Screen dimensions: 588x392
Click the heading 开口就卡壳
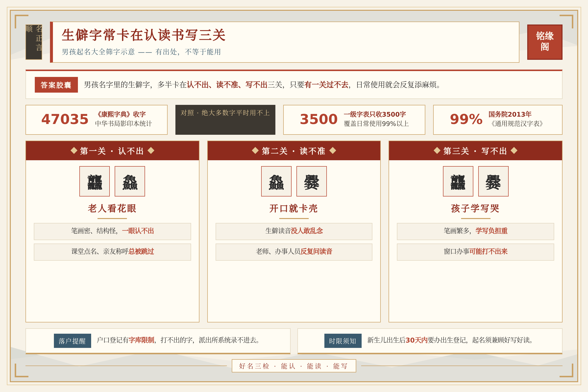click(294, 208)
